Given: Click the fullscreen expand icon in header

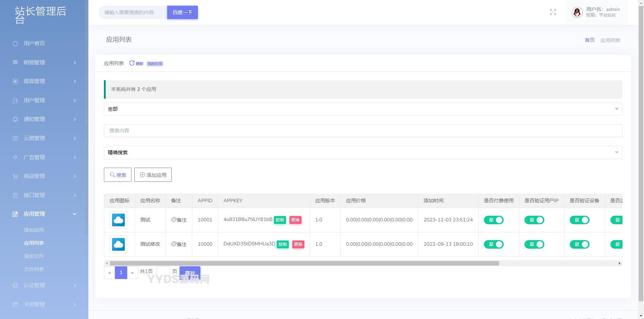Looking at the screenshot, I should (553, 12).
